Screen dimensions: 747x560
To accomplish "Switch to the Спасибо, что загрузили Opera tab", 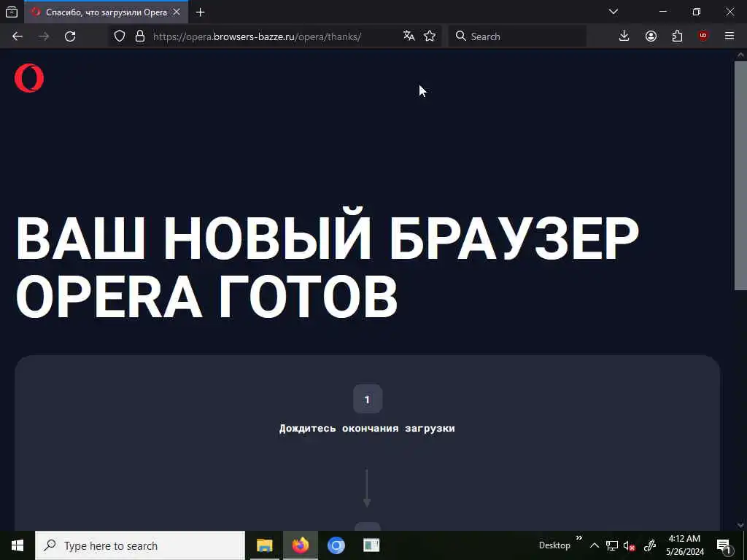I will click(106, 12).
